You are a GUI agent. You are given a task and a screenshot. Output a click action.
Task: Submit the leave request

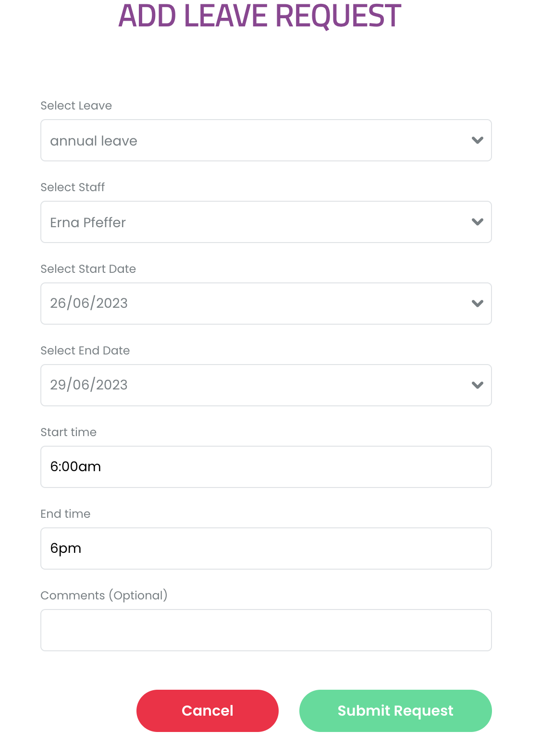point(395,711)
